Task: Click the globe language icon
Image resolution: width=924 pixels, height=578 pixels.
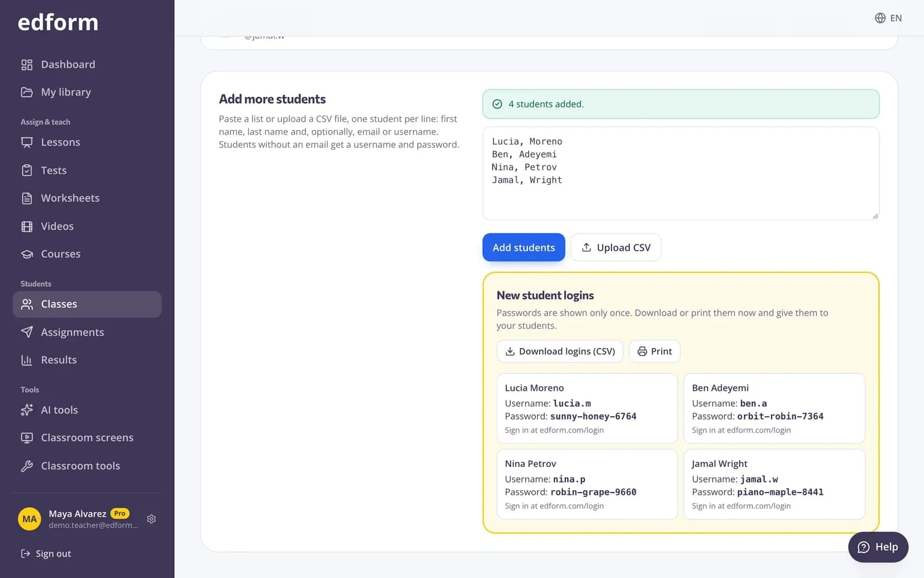Action: coord(880,18)
